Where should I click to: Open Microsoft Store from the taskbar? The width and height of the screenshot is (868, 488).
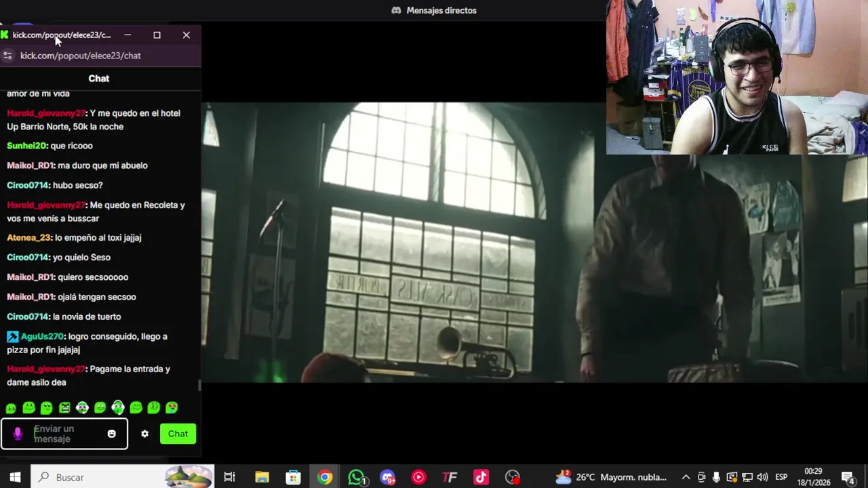293,477
